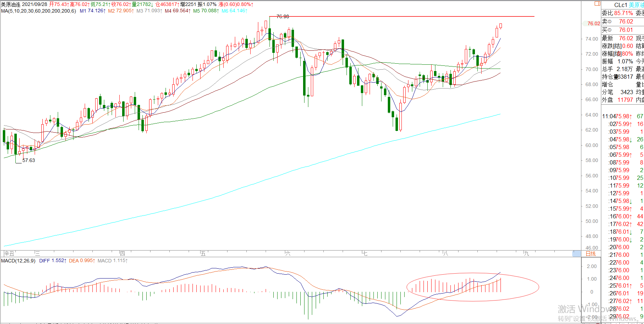Select the M2 72.905 moving average value
This screenshot has height=324, width=644.
pos(121,11)
